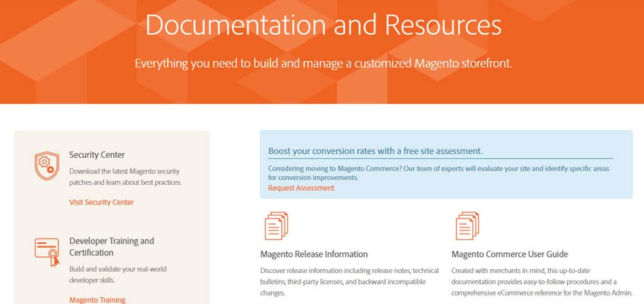Click the Developer Training certificate icon

pos(47,252)
